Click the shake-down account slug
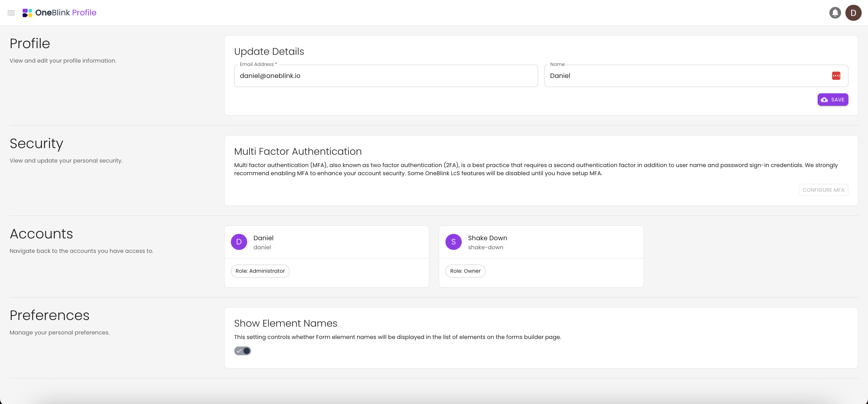Viewport: 868px width, 404px height. [x=486, y=247]
